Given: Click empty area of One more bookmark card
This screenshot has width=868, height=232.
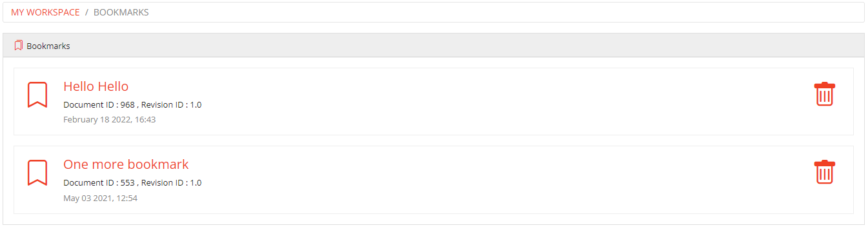Looking at the screenshot, I should coord(484,179).
